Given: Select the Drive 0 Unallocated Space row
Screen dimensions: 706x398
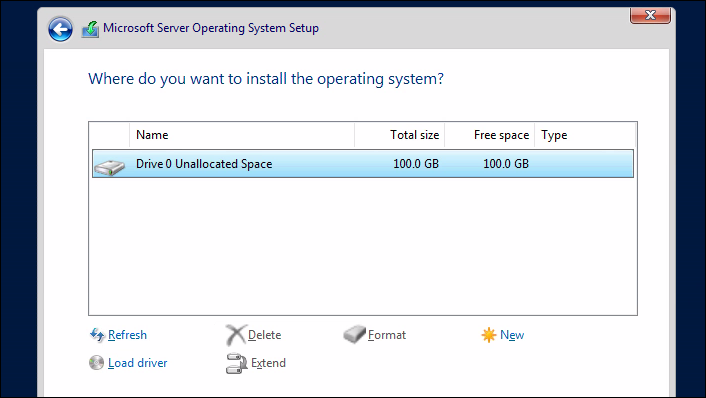Looking at the screenshot, I should [363, 164].
